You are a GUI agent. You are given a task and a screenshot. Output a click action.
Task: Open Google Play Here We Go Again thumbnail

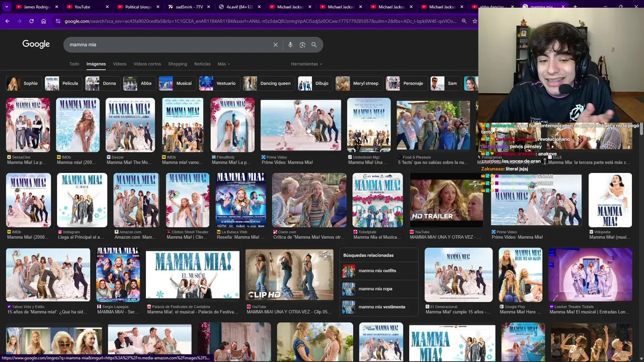[x=520, y=275]
